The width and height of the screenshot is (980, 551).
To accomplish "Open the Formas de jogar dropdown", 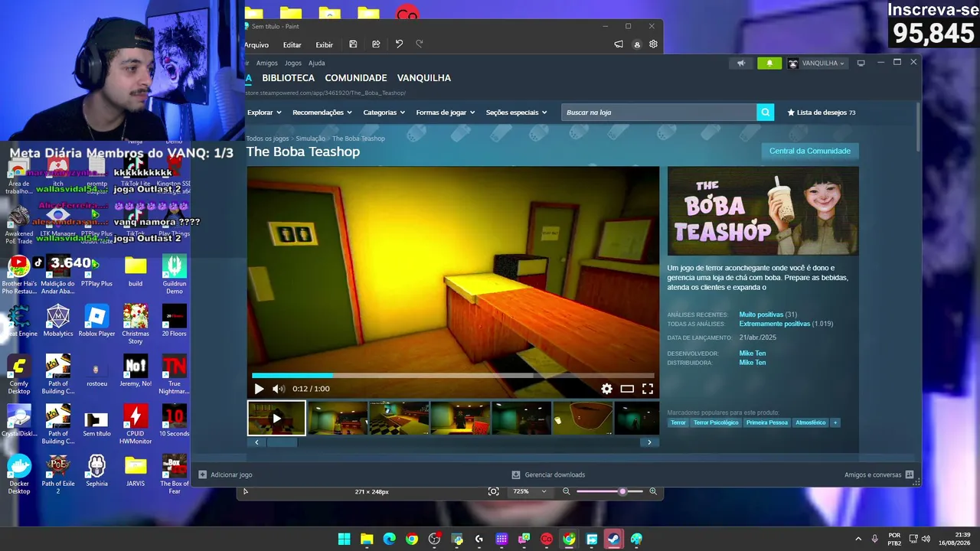I will (446, 112).
